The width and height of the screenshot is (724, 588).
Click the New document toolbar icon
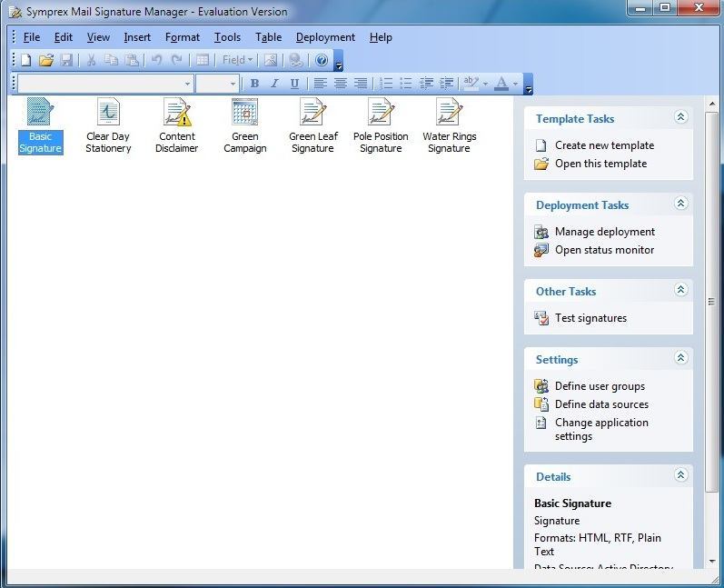click(25, 60)
